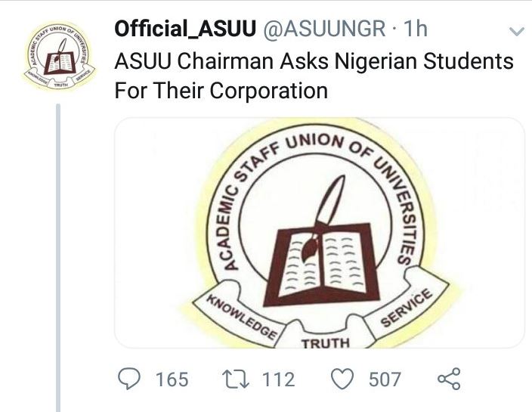Click the 112 retweets count

click(x=279, y=379)
